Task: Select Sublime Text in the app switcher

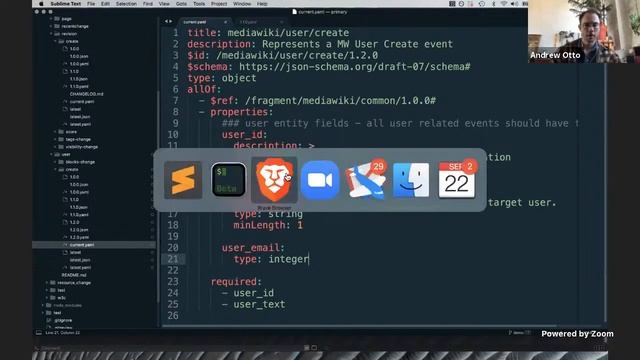Action: (183, 180)
